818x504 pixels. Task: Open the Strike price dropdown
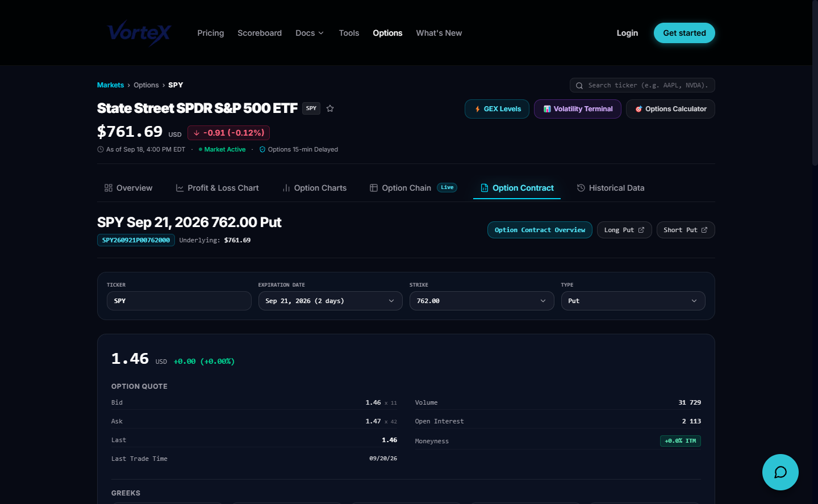pos(482,301)
